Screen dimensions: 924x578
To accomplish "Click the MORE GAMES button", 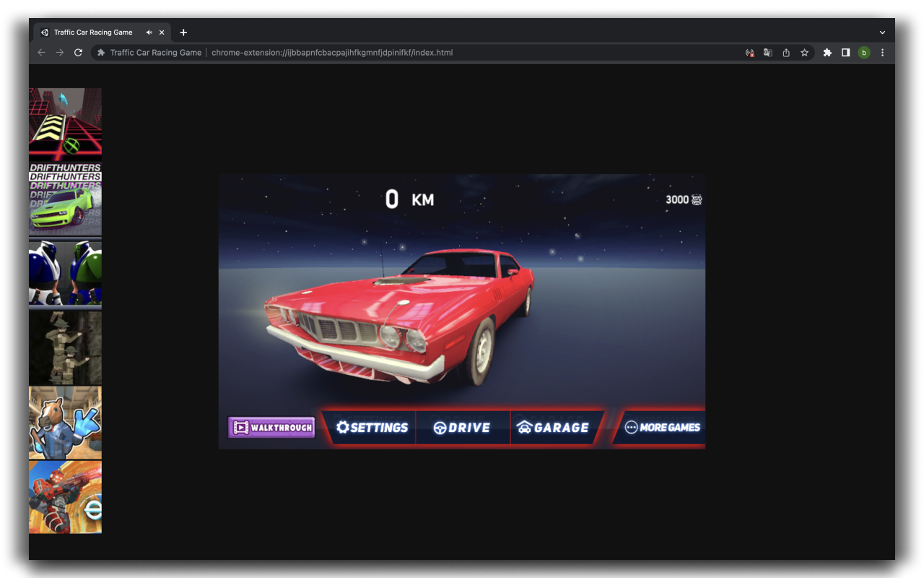I will pyautogui.click(x=661, y=427).
